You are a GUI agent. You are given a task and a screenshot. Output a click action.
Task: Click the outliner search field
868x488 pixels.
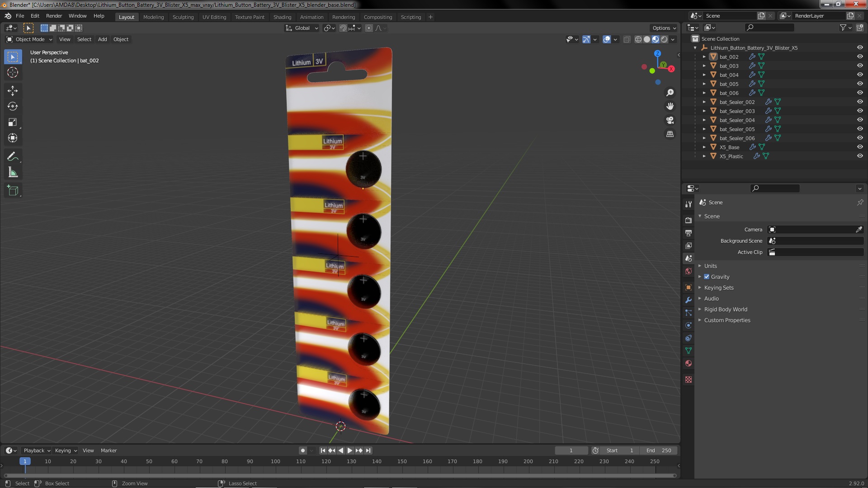click(x=769, y=28)
